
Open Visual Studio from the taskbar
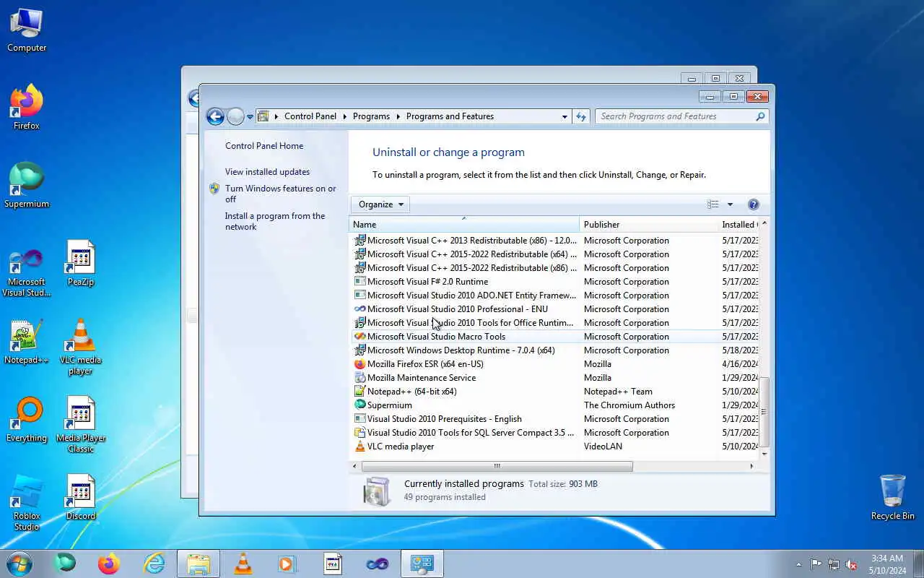point(377,564)
